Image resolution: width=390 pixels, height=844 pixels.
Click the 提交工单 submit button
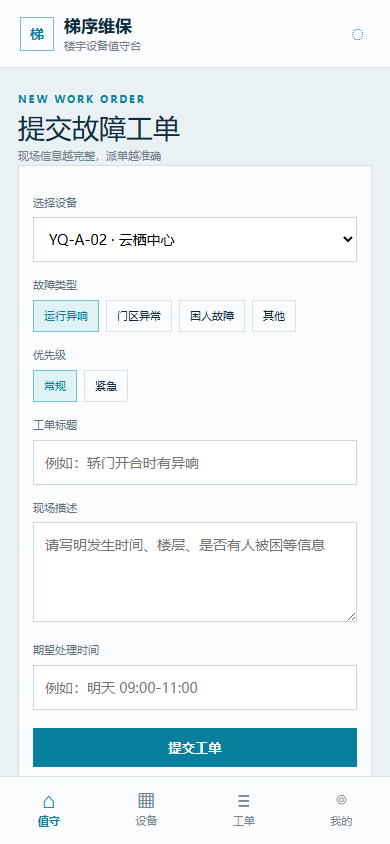pos(195,748)
